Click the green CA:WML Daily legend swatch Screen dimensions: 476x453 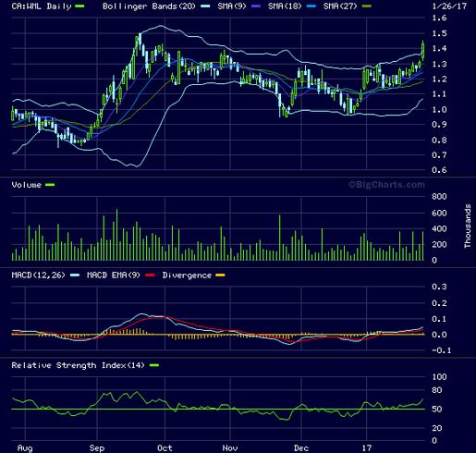click(79, 6)
